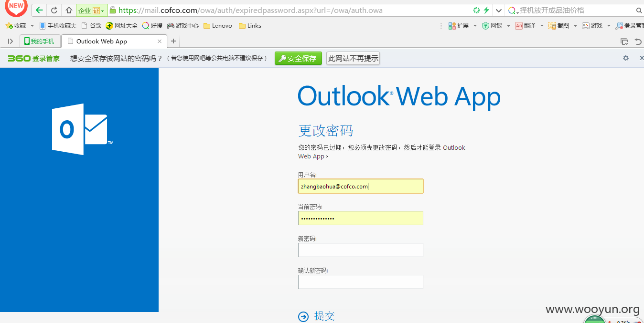Expand the 扩展 dropdown arrow
Viewport: 644px width, 323px height.
[475, 26]
